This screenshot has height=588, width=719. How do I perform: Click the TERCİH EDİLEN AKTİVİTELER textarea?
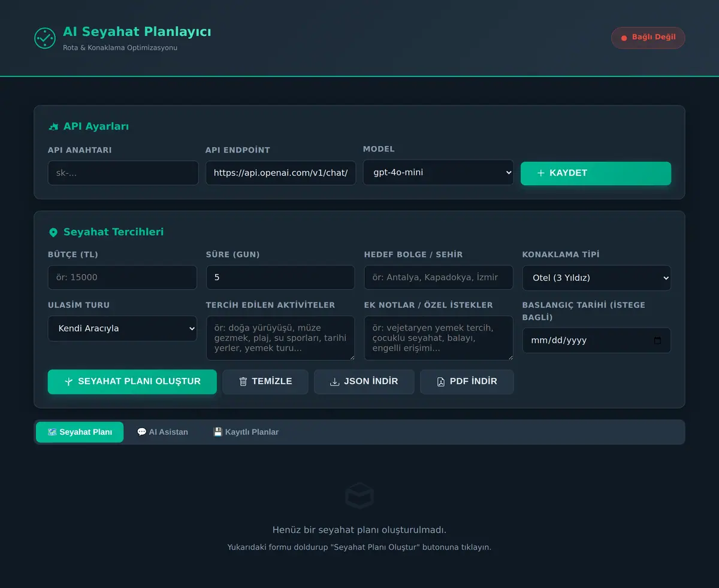tap(280, 338)
